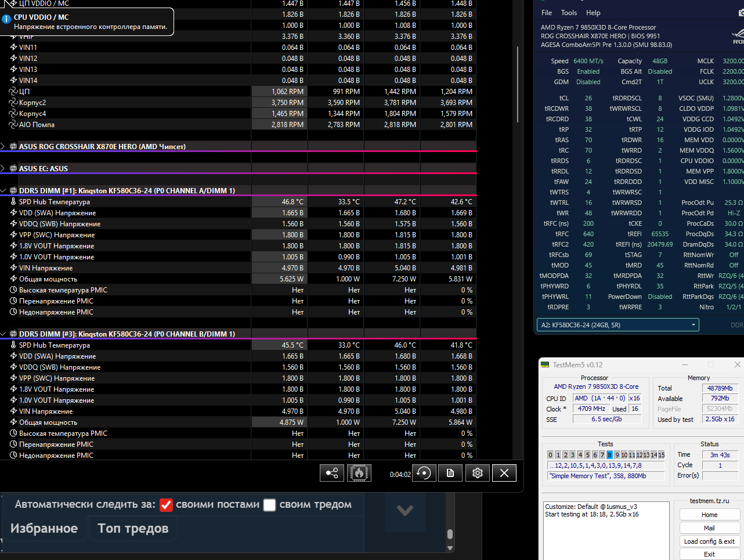This screenshot has width=744, height=560.
Task: Click the Home button in TestMem5
Action: coord(709,515)
